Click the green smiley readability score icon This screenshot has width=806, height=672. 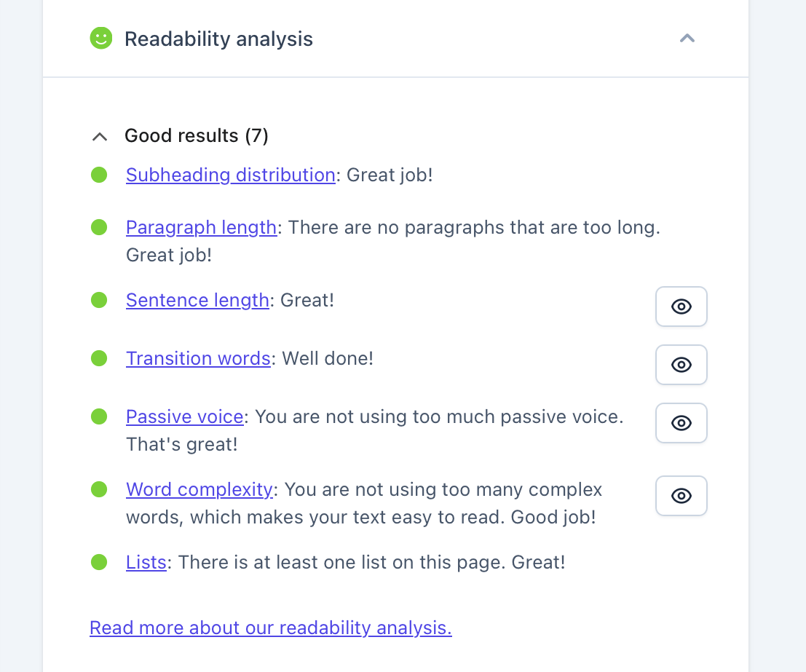point(100,38)
